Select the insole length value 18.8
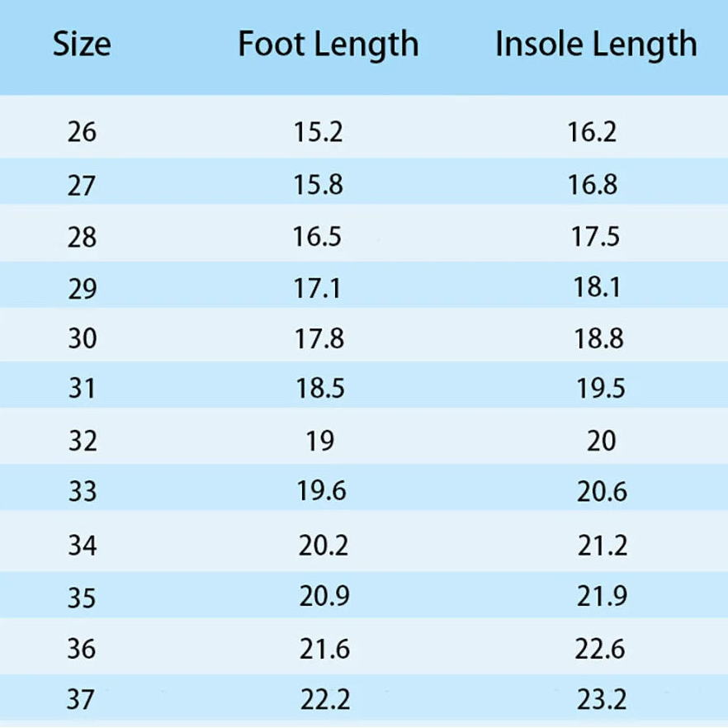 [598, 338]
